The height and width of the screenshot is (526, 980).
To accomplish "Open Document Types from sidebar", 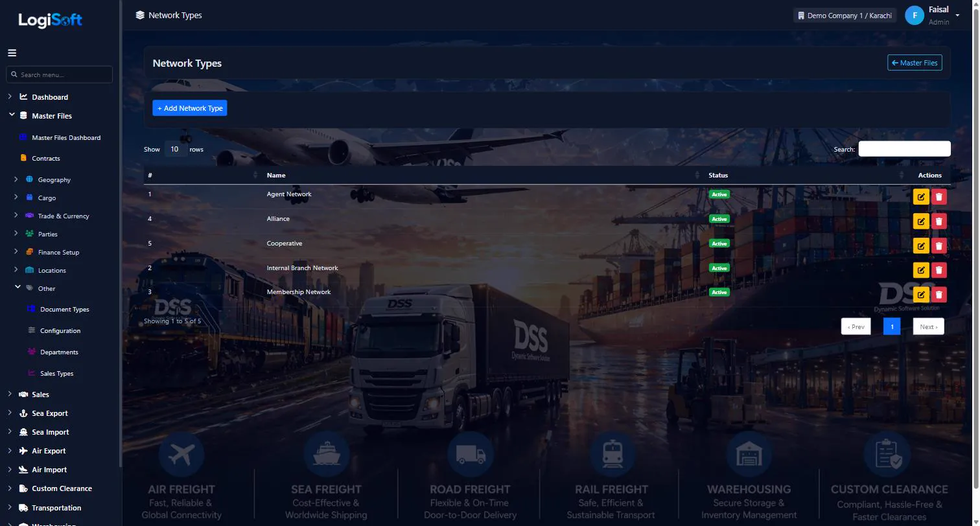I will click(64, 310).
